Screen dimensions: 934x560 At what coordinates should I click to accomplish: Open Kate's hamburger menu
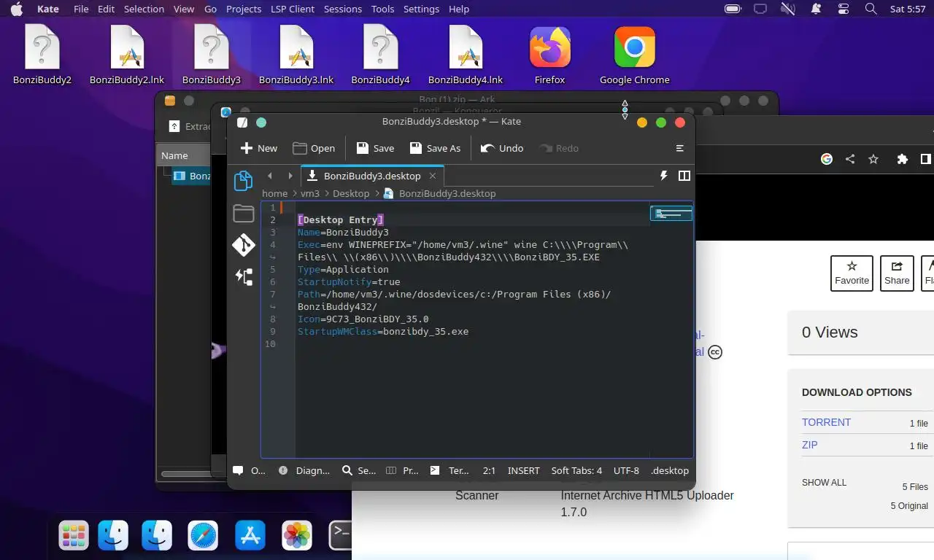pos(680,148)
